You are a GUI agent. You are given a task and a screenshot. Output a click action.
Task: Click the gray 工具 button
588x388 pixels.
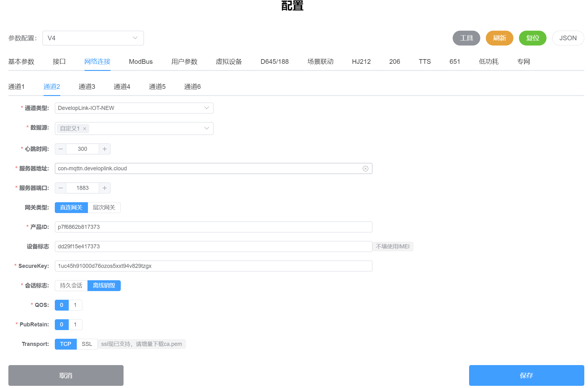[x=466, y=38]
